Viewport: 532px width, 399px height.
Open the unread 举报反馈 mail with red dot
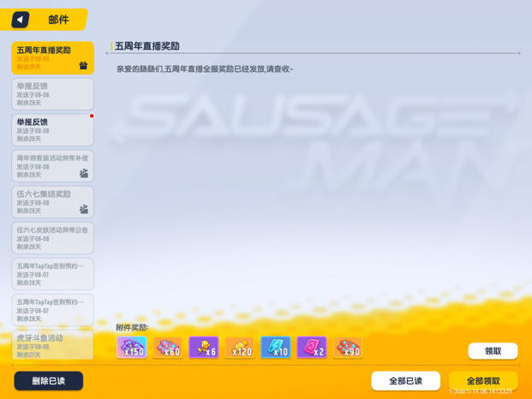[52, 130]
